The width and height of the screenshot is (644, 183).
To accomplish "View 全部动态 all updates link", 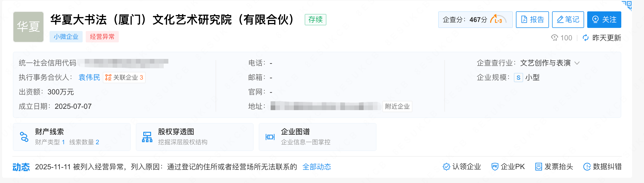I will 317,167.
